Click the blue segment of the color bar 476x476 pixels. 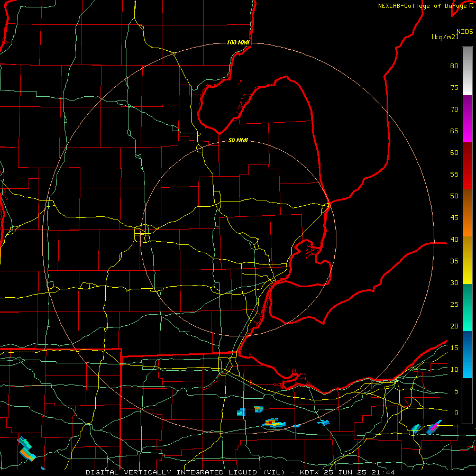click(467, 354)
